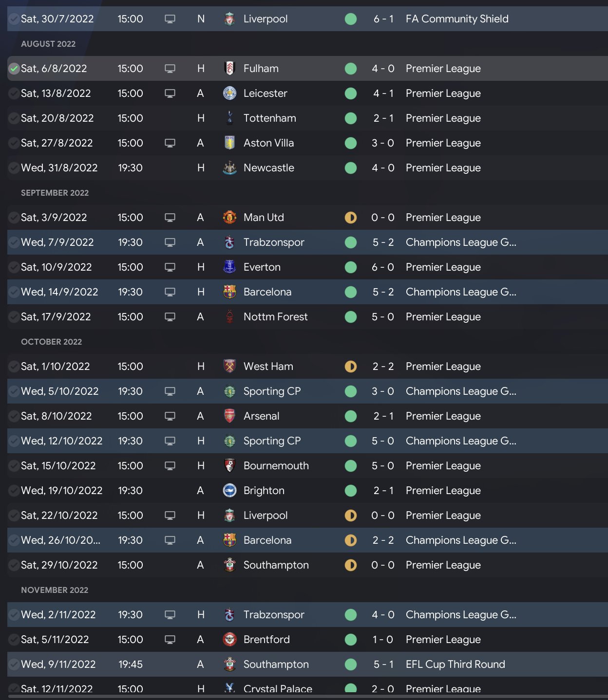
Task: Click the September 2022 month header
Action: (55, 193)
